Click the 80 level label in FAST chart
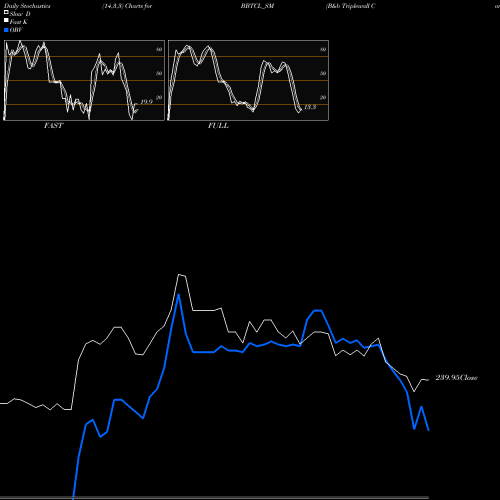Screen dimensions: 500x500 pos(159,50)
